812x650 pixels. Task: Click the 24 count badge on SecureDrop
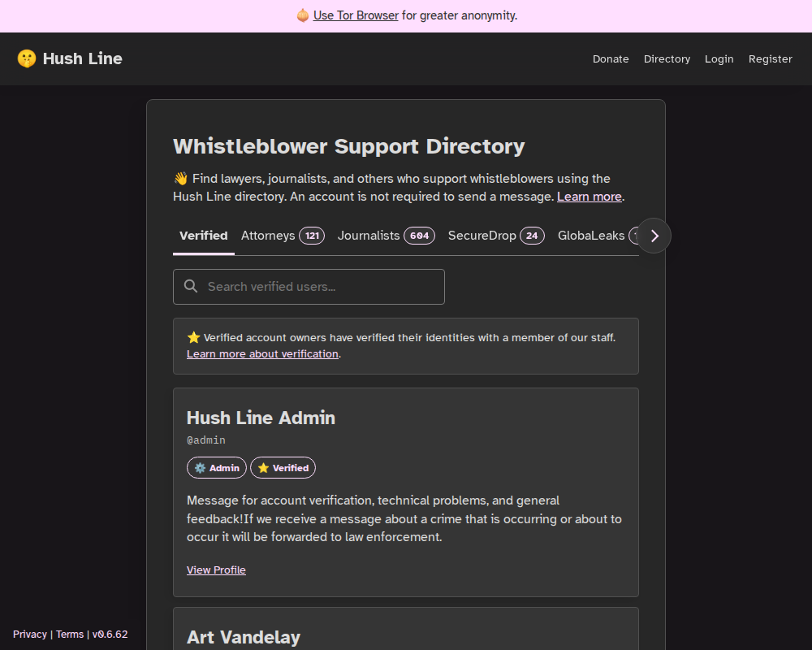click(532, 236)
